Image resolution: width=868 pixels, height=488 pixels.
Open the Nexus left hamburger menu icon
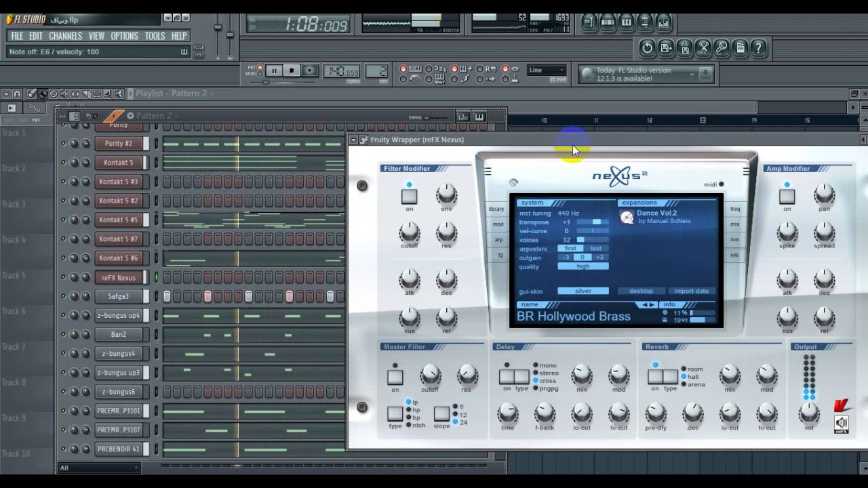(488, 171)
